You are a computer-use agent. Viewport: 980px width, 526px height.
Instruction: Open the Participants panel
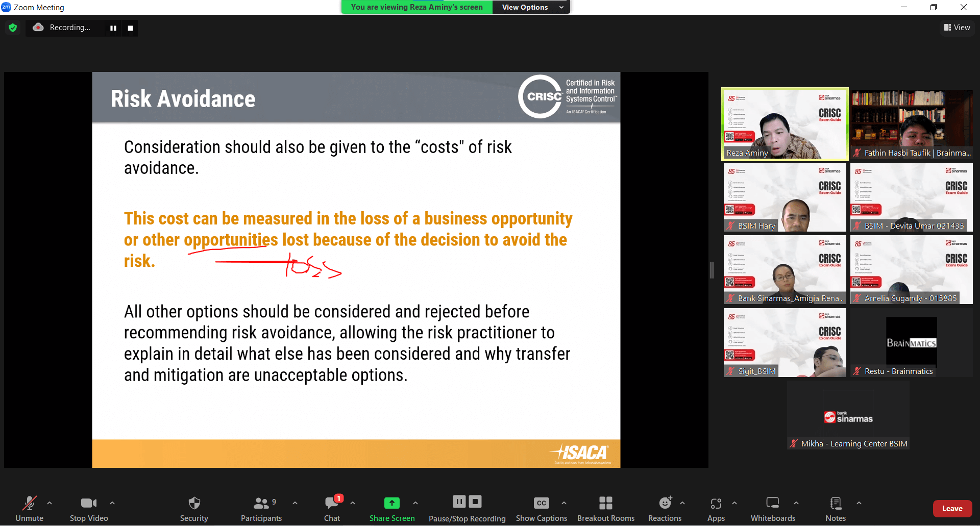pos(261,504)
